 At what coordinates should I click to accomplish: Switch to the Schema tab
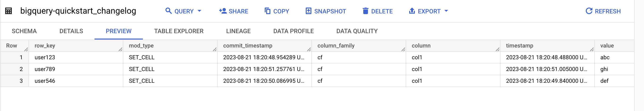(24, 31)
